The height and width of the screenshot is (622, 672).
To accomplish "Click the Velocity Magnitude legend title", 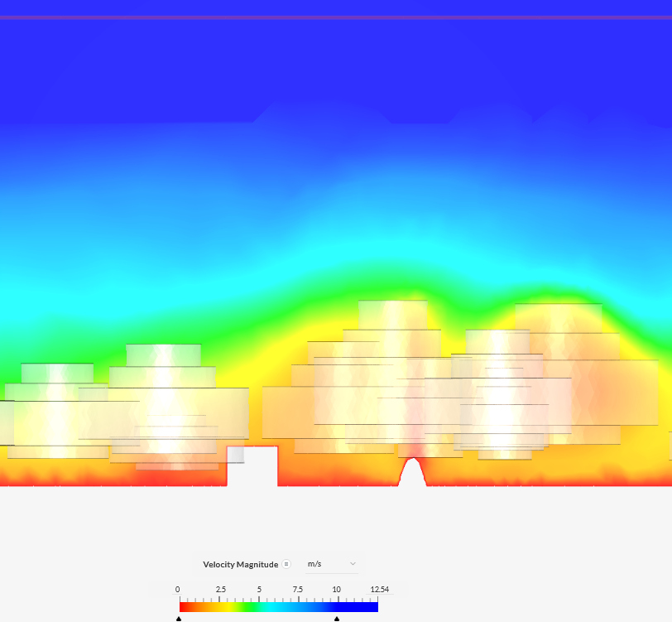I will (x=239, y=564).
